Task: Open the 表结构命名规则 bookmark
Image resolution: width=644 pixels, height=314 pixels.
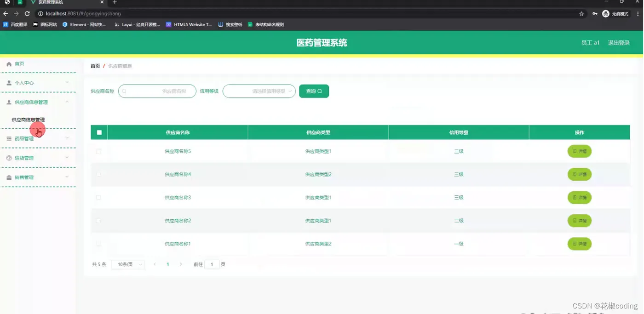Action: (266, 24)
